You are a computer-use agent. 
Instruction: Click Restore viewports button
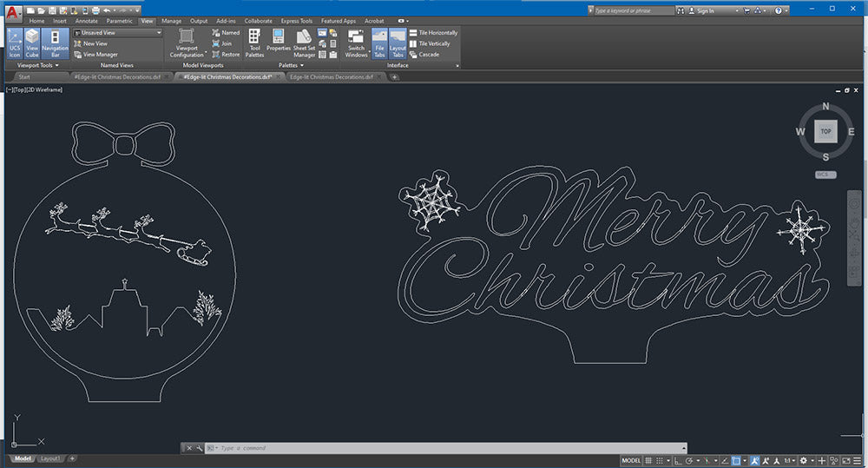226,55
